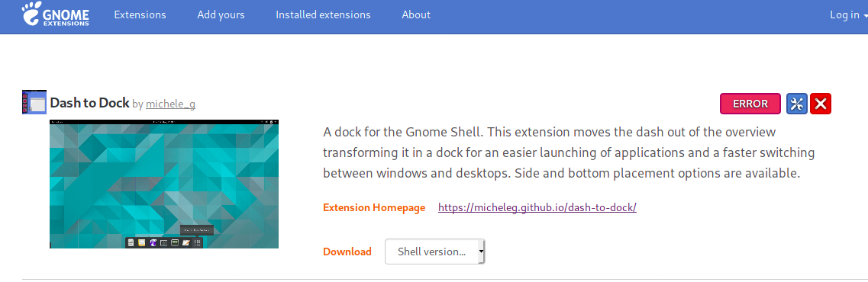Open the Shell version download dropdown
This screenshot has width=868, height=282.
point(435,252)
